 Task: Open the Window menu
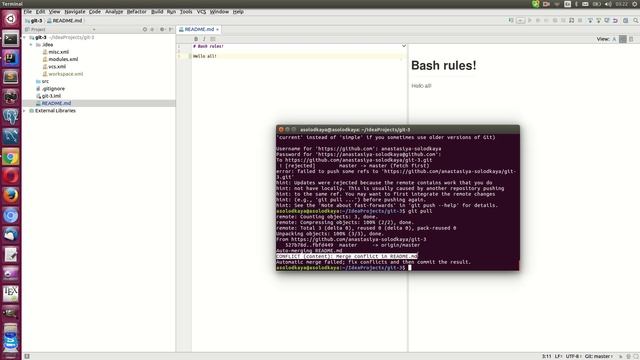click(x=219, y=12)
